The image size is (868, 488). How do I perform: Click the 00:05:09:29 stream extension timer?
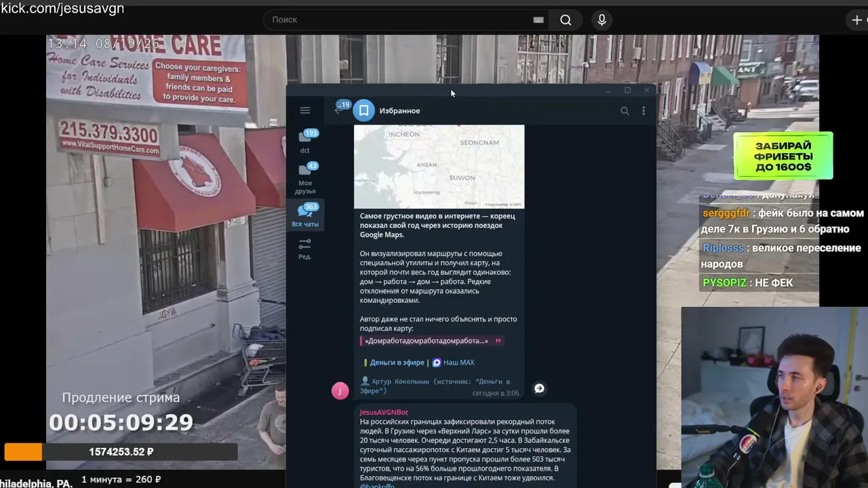click(121, 423)
